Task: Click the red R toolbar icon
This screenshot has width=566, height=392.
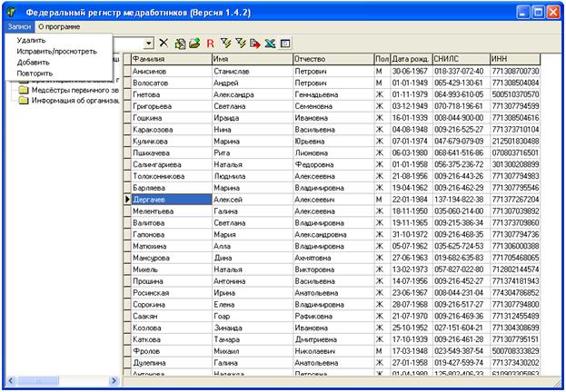Action: pyautogui.click(x=211, y=44)
